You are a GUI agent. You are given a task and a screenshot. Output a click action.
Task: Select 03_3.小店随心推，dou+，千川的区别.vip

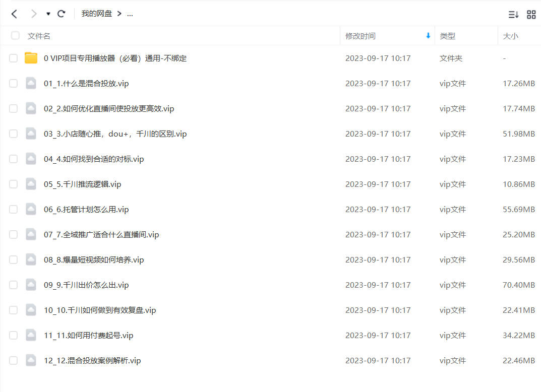pos(115,134)
